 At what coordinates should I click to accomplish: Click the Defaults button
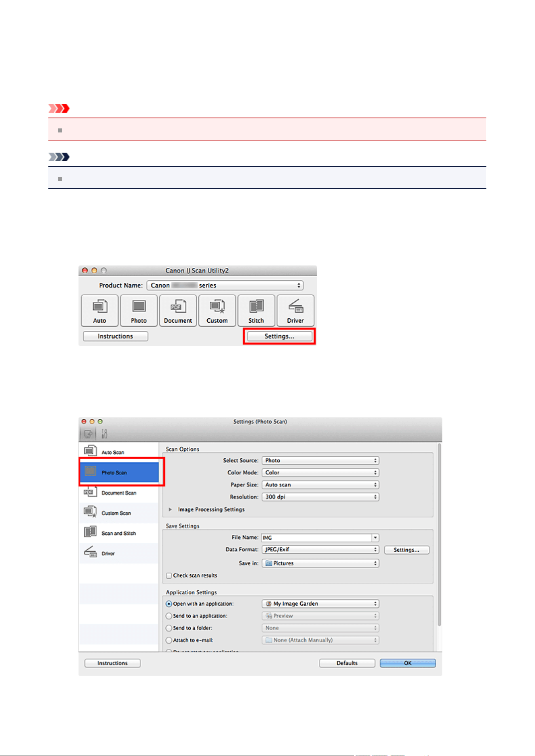tap(347, 664)
